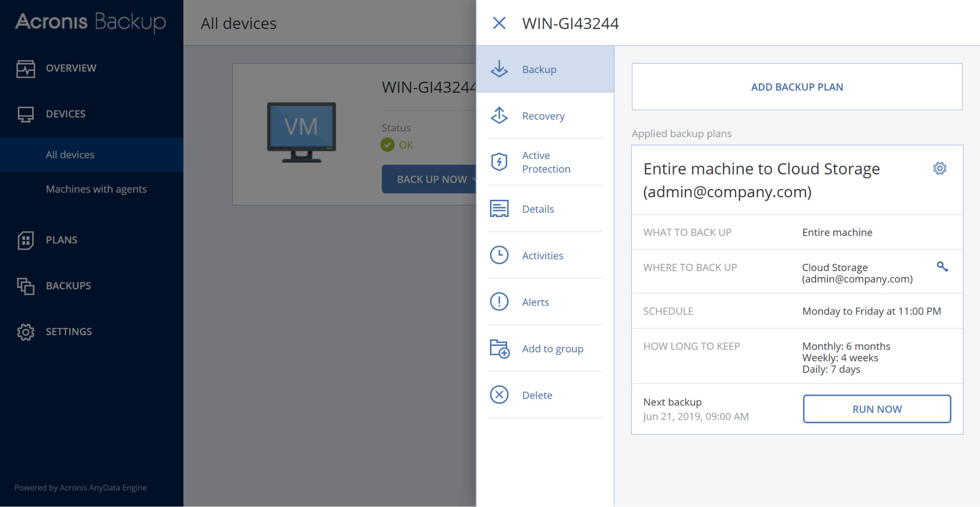Click the Alerts exclamation icon
Screen dimensions: 980x507
tap(499, 302)
